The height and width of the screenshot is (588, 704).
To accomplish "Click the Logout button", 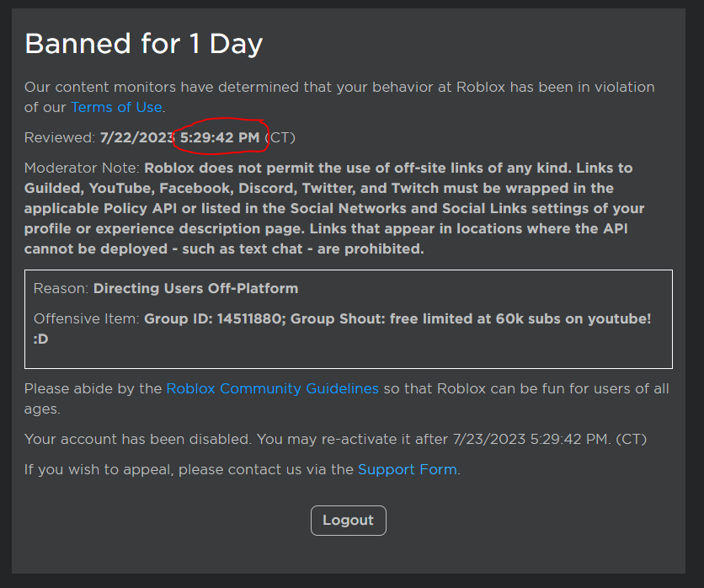I will [x=349, y=521].
